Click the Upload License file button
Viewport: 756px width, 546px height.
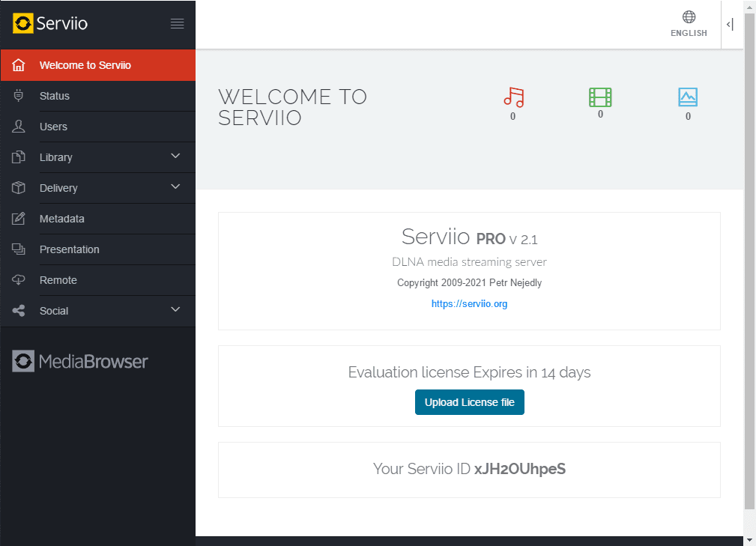[x=469, y=401]
